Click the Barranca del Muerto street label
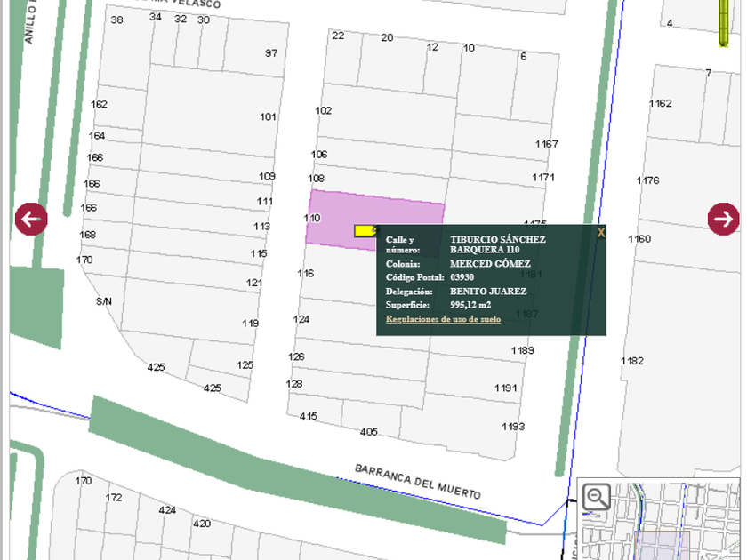This screenshot has height=560, width=747. 417,481
